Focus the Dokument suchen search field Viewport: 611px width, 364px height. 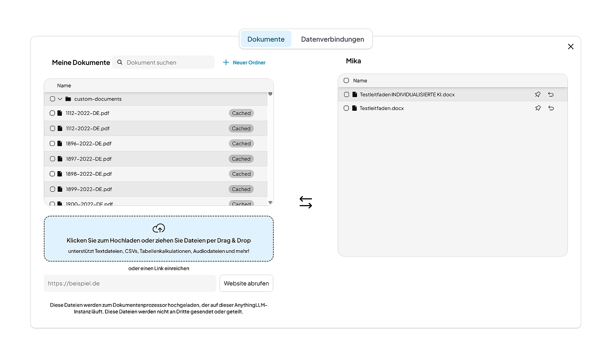[163, 62]
